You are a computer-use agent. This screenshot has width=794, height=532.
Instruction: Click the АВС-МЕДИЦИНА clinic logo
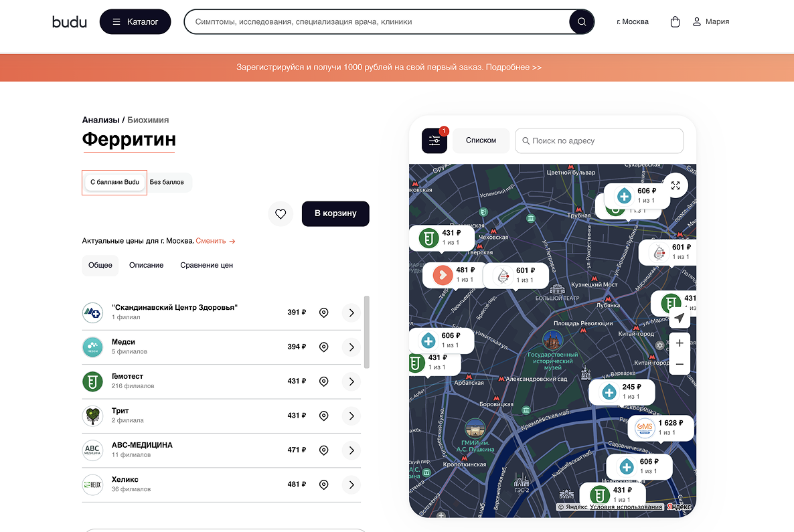pos(92,450)
